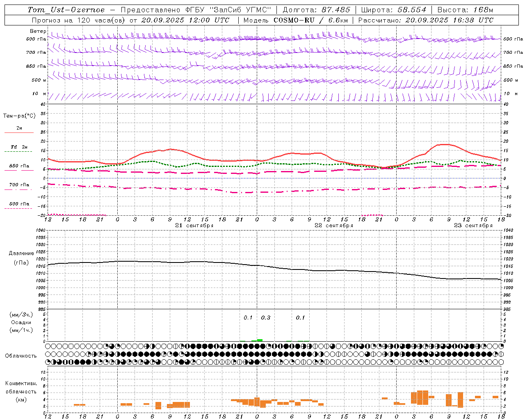This screenshot has height=420, width=525.
Task: Click the "Предоставлено ФГБУ ЗапСиб УГМС" credit
Action: (x=196, y=10)
